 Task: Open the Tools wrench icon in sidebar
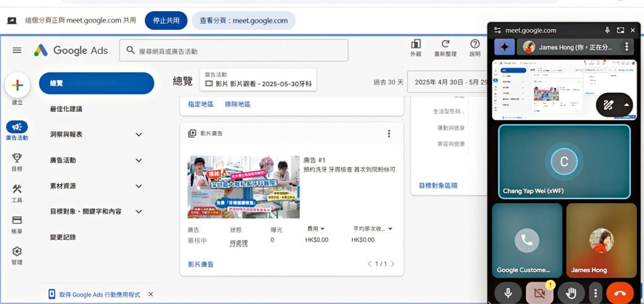(17, 189)
